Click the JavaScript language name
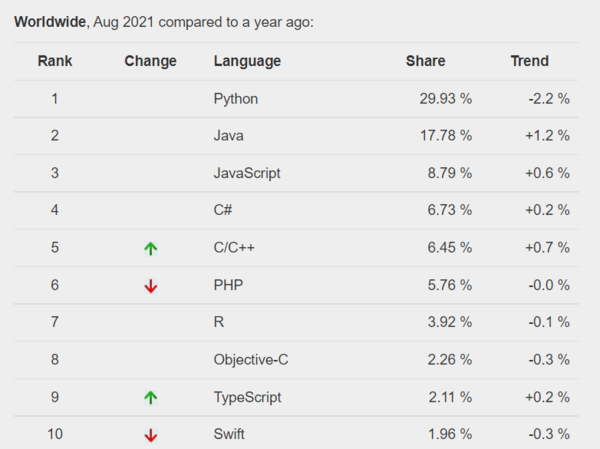This screenshot has height=449, width=600. tap(247, 173)
